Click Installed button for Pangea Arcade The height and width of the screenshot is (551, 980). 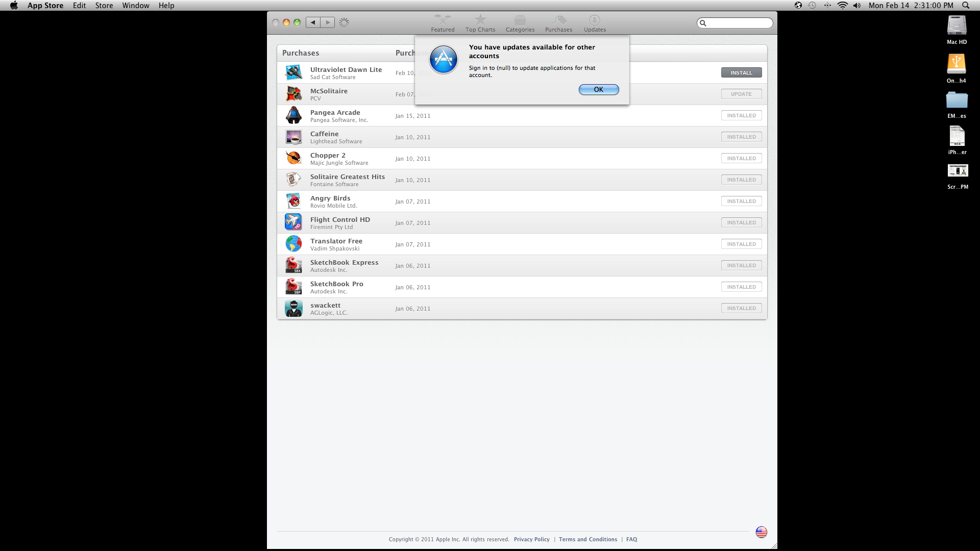741,115
